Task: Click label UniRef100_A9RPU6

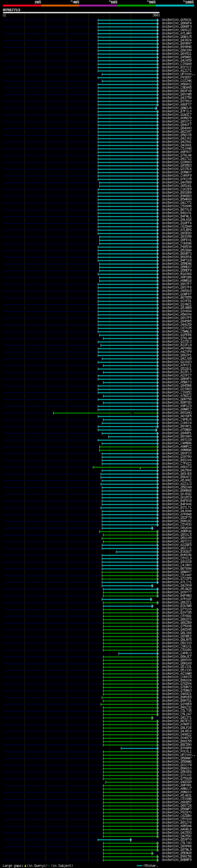Action: [177, 531]
